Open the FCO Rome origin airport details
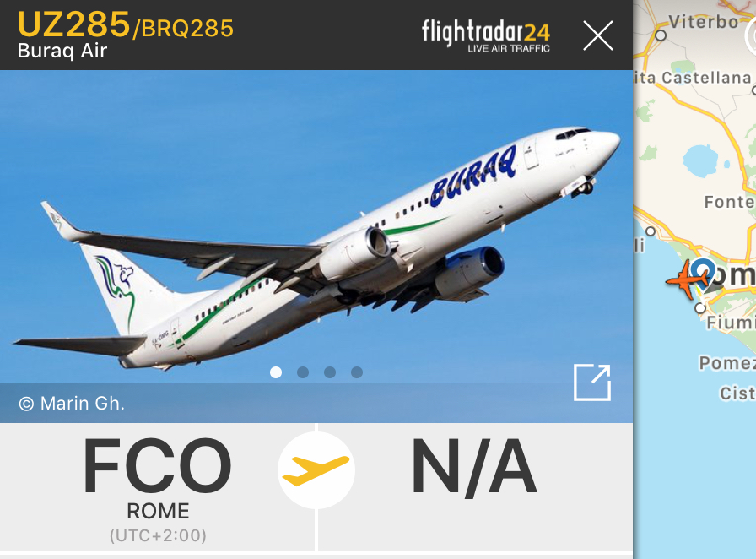This screenshot has height=559, width=756. coord(158,487)
